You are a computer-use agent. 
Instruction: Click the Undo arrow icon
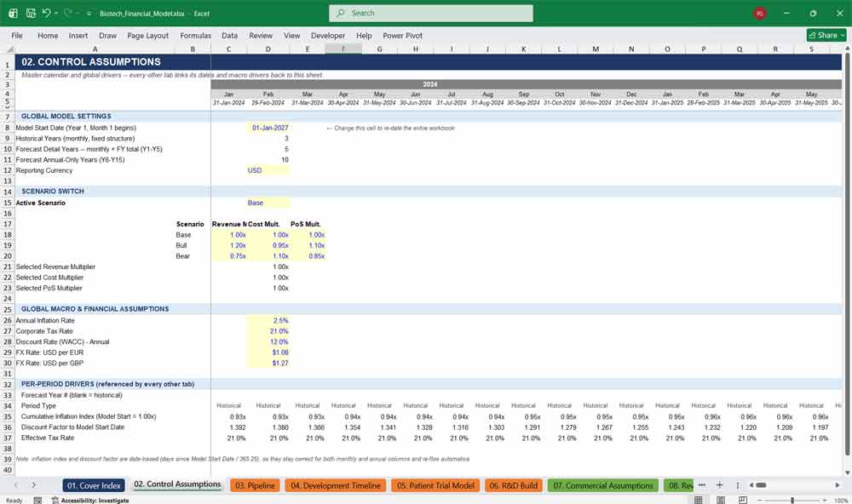pyautogui.click(x=47, y=13)
